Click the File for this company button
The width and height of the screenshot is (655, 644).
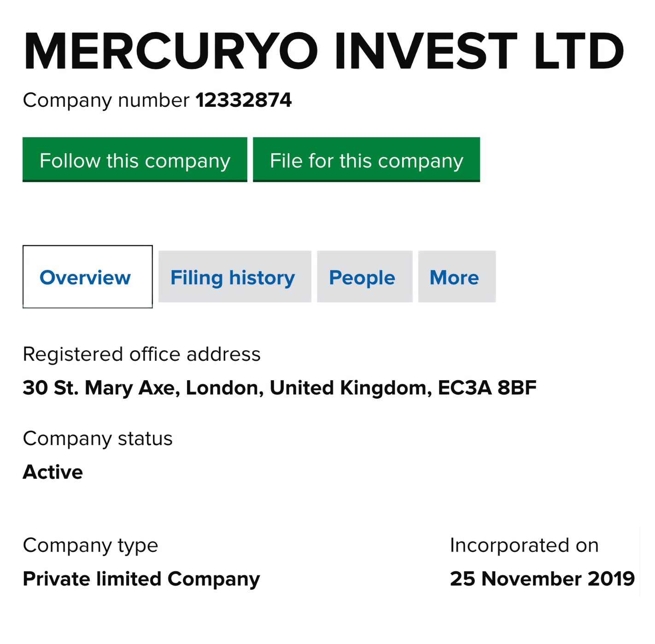(366, 159)
